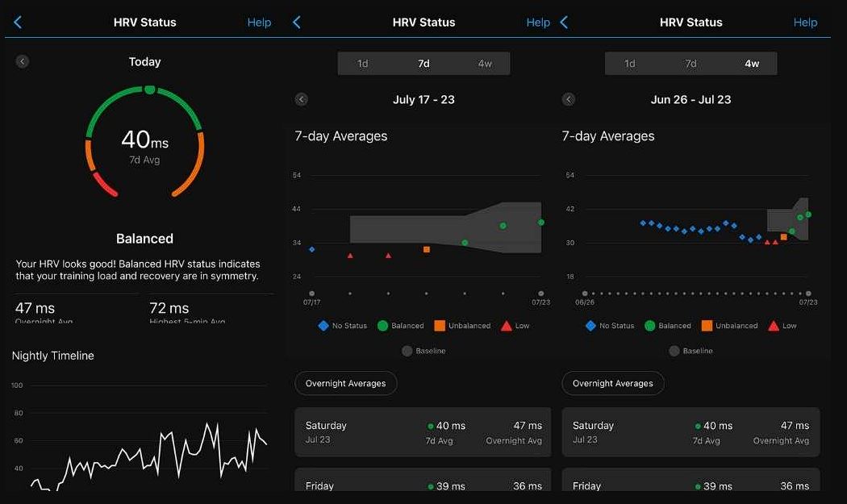Select 7d tab in right panel
This screenshot has height=504, width=847.
click(x=691, y=64)
